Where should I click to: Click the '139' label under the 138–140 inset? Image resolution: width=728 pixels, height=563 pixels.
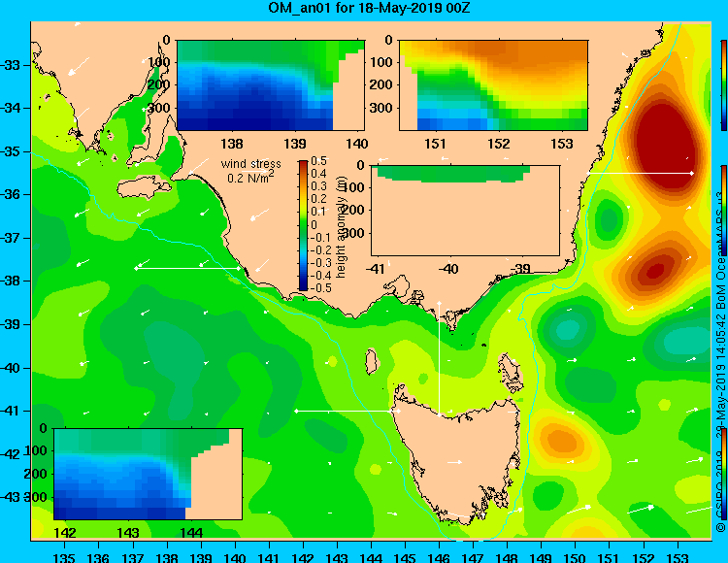[295, 144]
